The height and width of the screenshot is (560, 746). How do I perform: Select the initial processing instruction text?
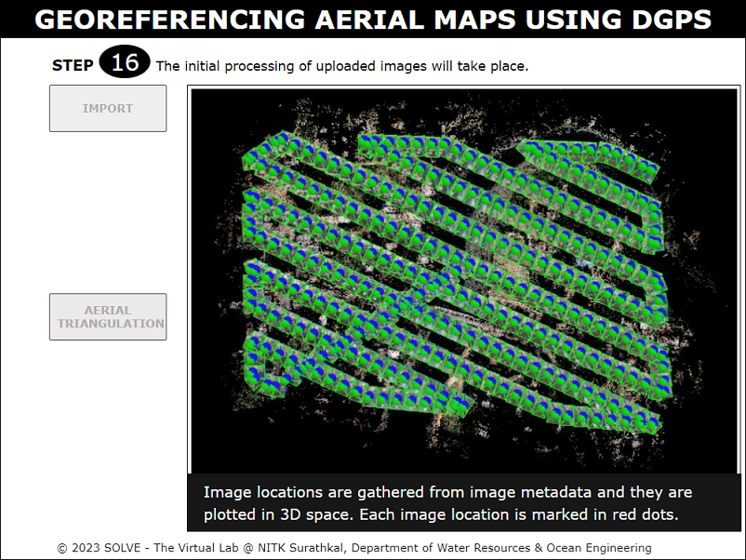[x=341, y=66]
